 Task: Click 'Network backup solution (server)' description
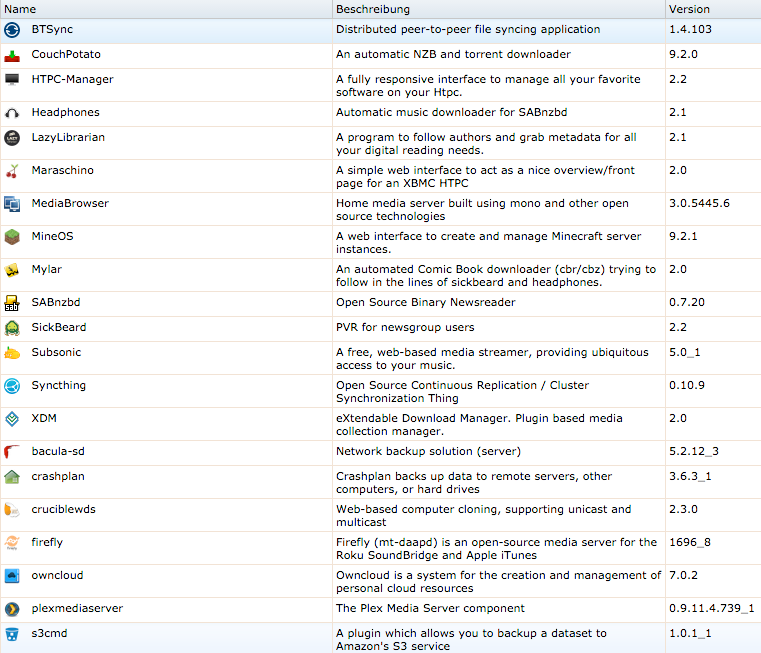click(x=428, y=452)
